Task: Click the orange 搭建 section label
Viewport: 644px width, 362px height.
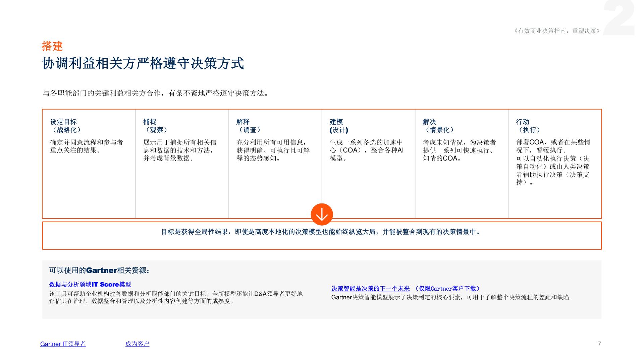Action: [x=52, y=46]
